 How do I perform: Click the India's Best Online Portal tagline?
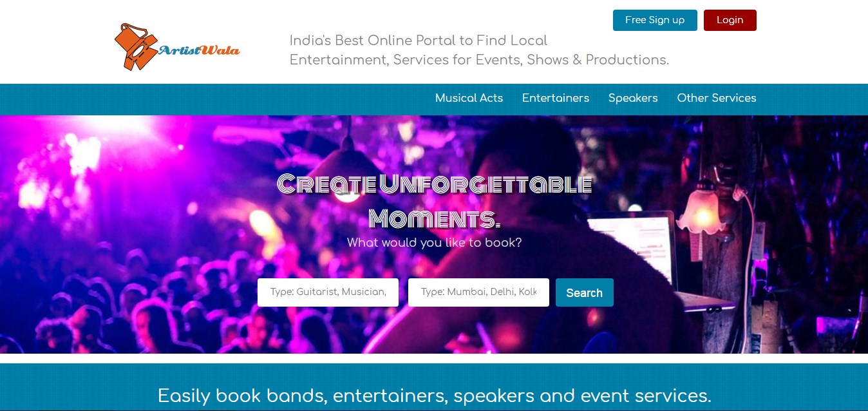coord(479,50)
